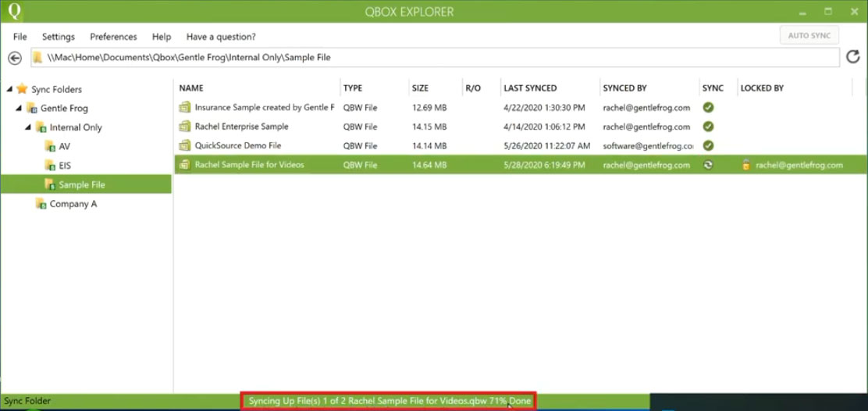Viewport: 868px width, 411px height.
Task: Open the File menu
Action: pos(20,37)
